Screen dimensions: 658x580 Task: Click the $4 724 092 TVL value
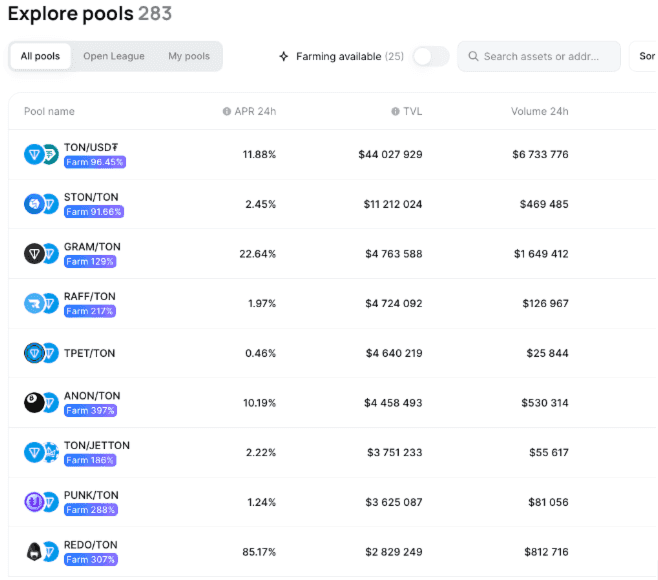point(394,303)
